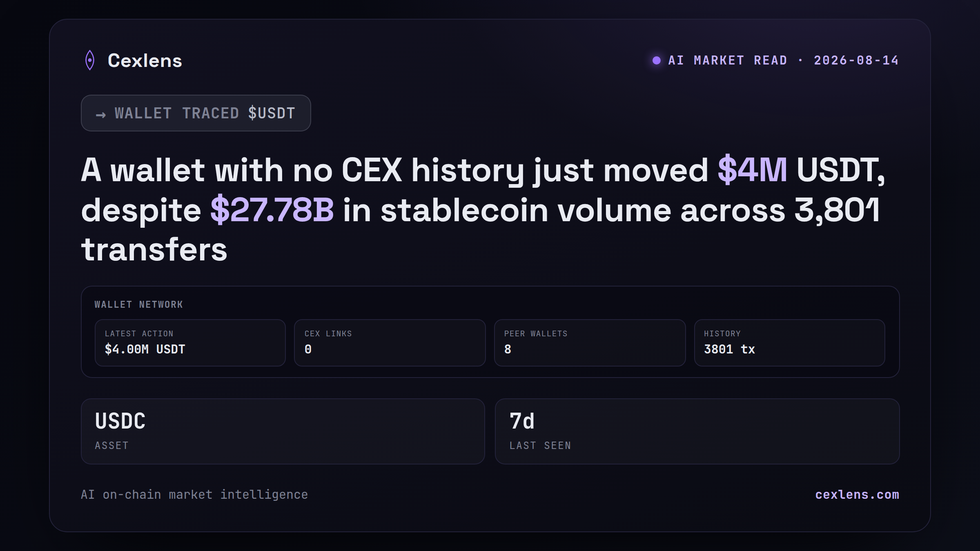
Task: Click the USDC Asset panel
Action: 283,431
